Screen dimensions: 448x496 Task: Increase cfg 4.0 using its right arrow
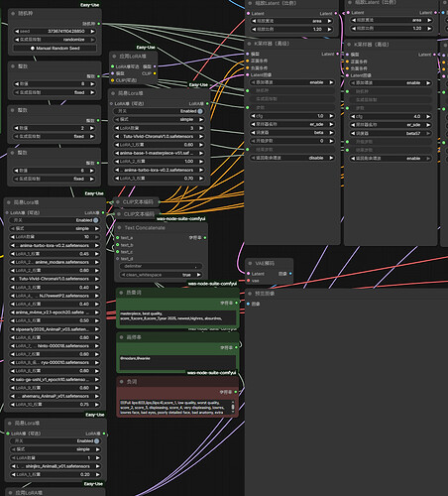[x=428, y=116]
